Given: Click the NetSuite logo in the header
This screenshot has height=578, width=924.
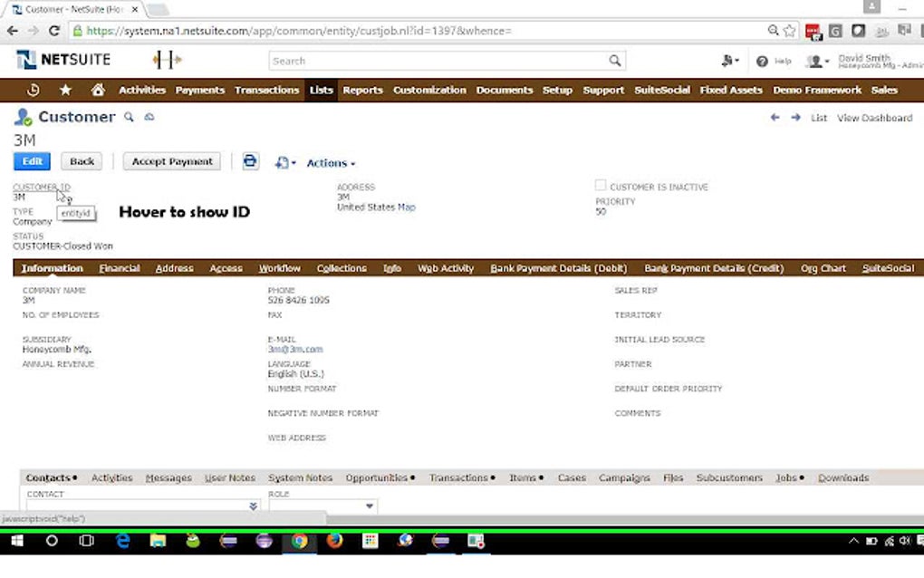Looking at the screenshot, I should (61, 60).
